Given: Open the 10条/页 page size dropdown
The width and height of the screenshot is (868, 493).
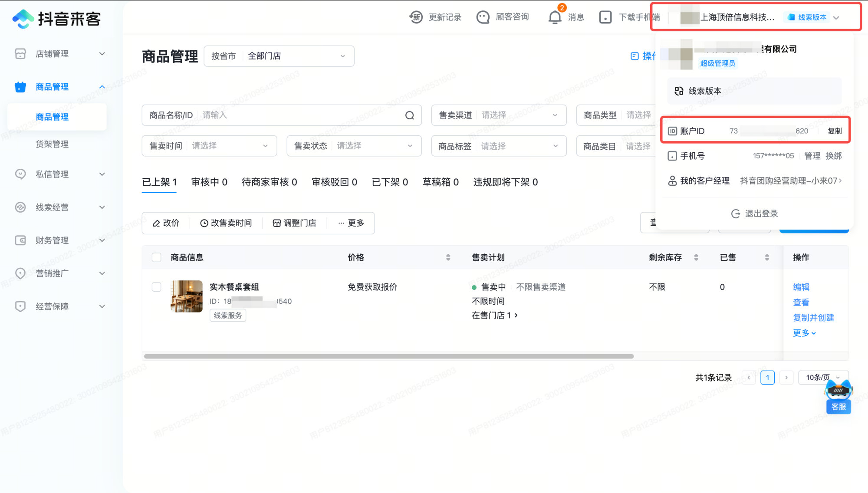Looking at the screenshot, I should (823, 378).
